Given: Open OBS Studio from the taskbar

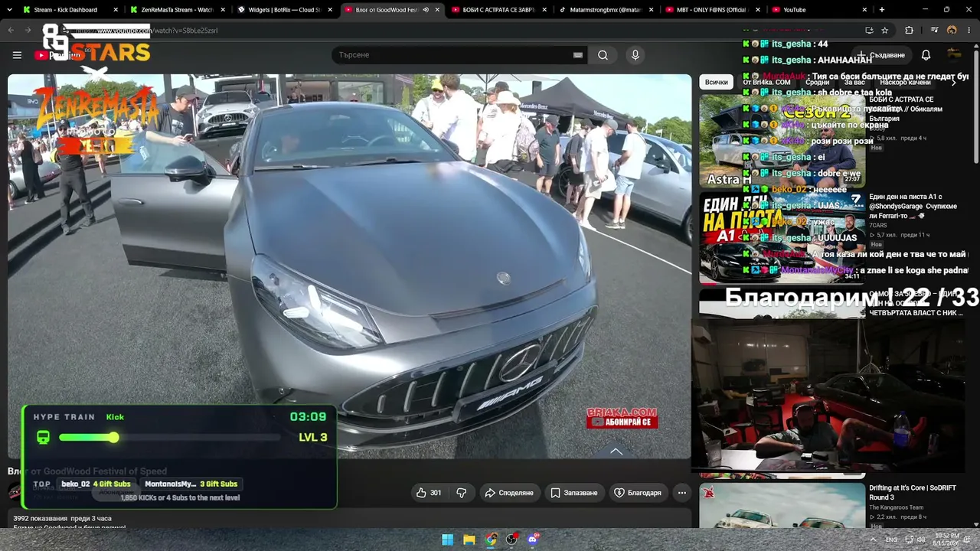Looking at the screenshot, I should pyautogui.click(x=512, y=540).
